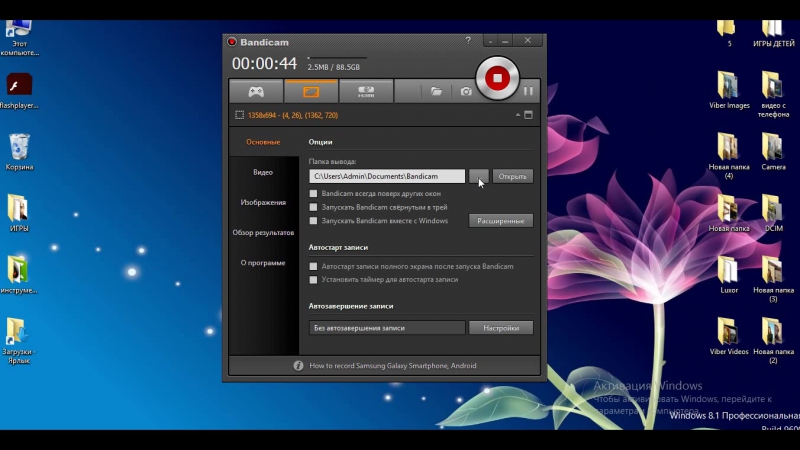Select unnumbered Новая папка folder above Luxor
Viewport: 800px width, 450px height.
tap(729, 213)
